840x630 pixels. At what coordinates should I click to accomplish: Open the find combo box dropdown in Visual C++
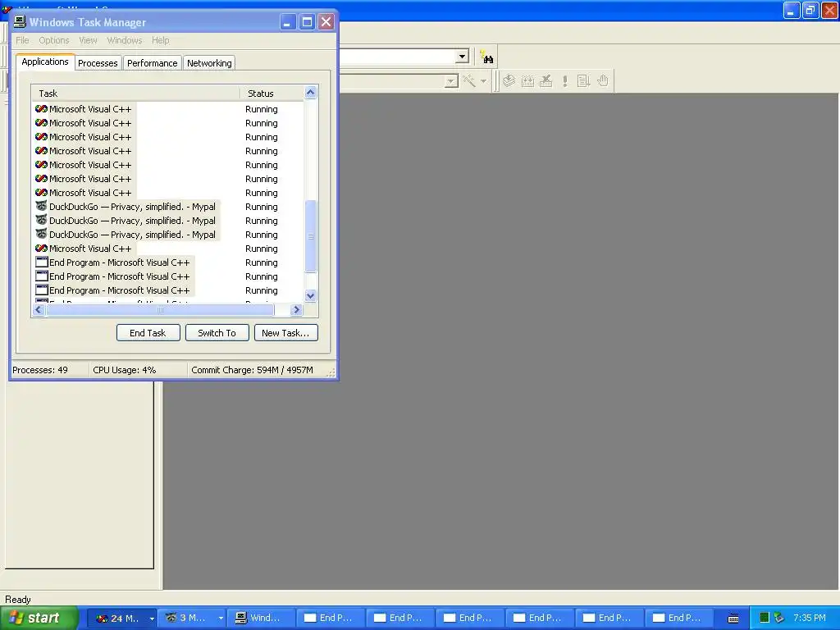point(462,57)
